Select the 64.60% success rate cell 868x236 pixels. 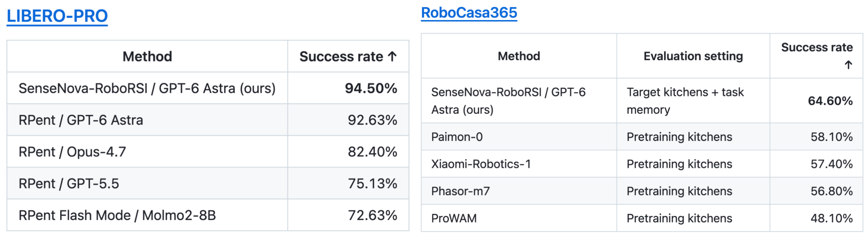(x=816, y=101)
